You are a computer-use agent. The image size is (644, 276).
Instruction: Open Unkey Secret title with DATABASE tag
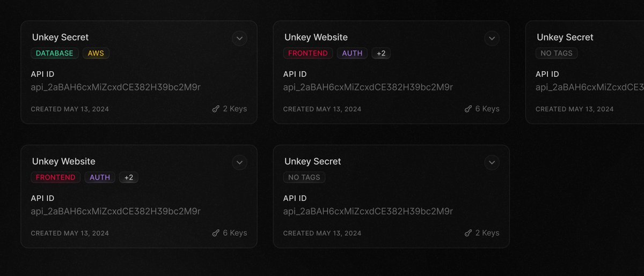point(60,37)
